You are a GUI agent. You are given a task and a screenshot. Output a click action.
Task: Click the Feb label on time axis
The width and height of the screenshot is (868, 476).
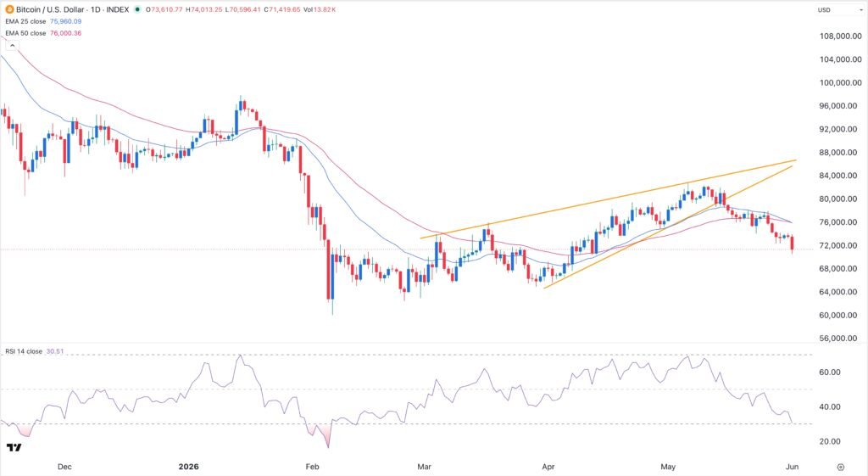312,467
